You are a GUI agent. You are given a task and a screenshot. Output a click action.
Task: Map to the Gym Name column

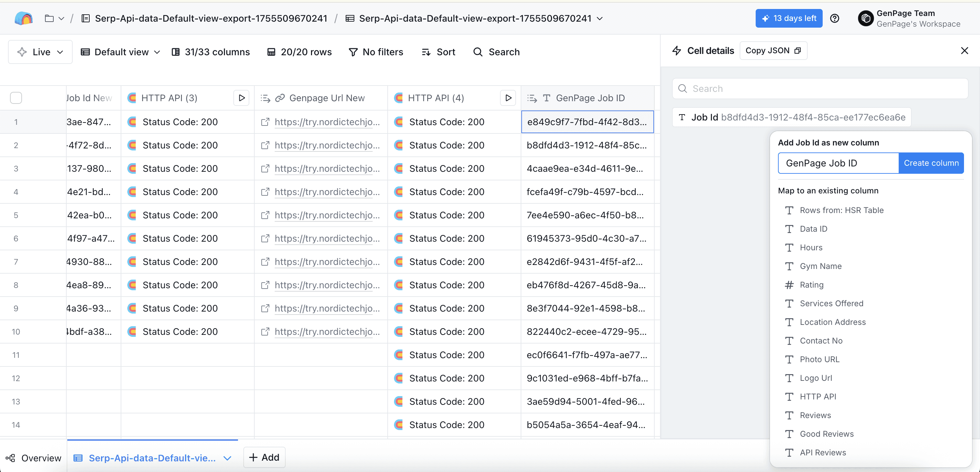click(x=820, y=266)
